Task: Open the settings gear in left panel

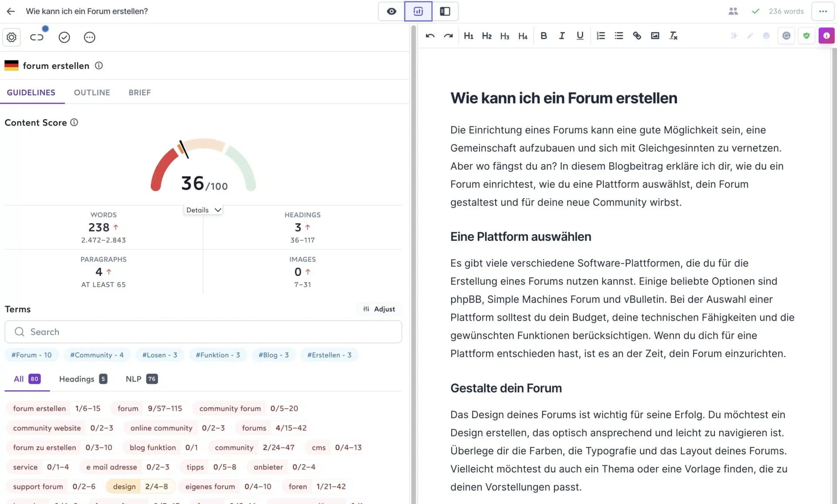Action: 11,37
